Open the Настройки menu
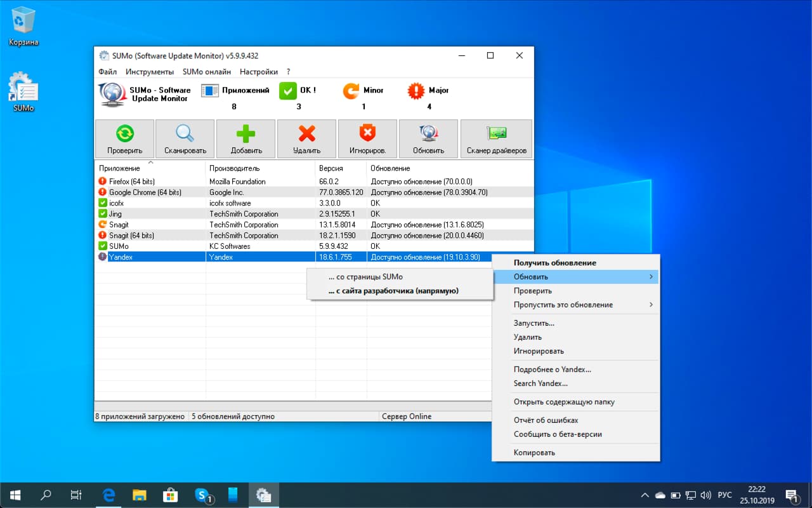812x508 pixels. pyautogui.click(x=258, y=72)
